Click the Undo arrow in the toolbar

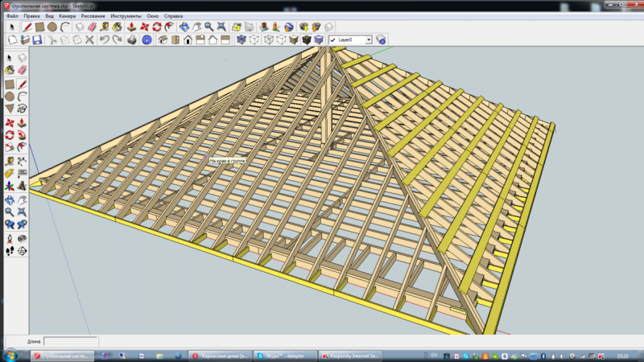pos(104,39)
